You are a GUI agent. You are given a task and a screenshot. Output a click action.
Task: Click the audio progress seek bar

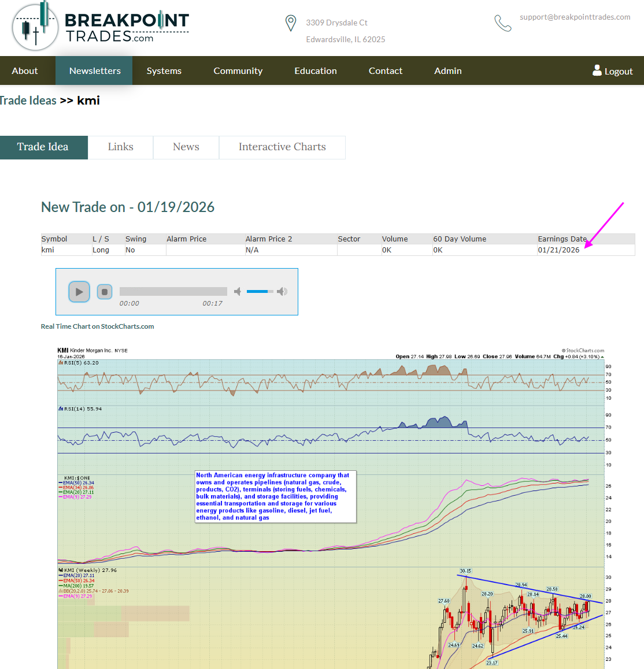[173, 292]
